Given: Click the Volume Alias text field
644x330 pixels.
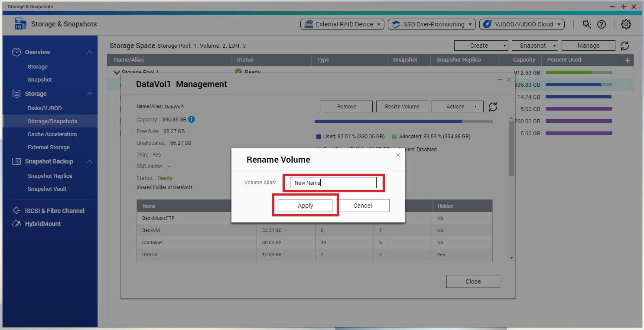Looking at the screenshot, I should coord(333,183).
